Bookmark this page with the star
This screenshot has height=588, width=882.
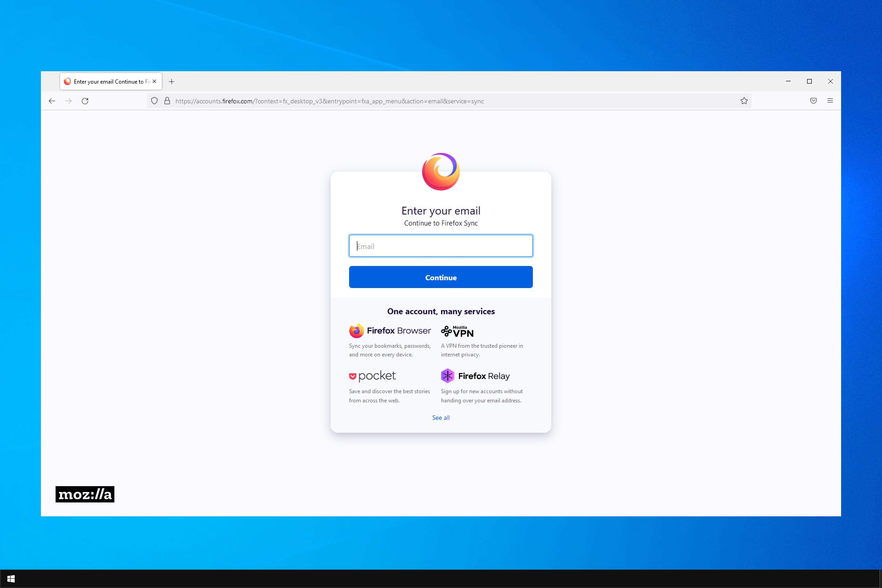point(744,101)
